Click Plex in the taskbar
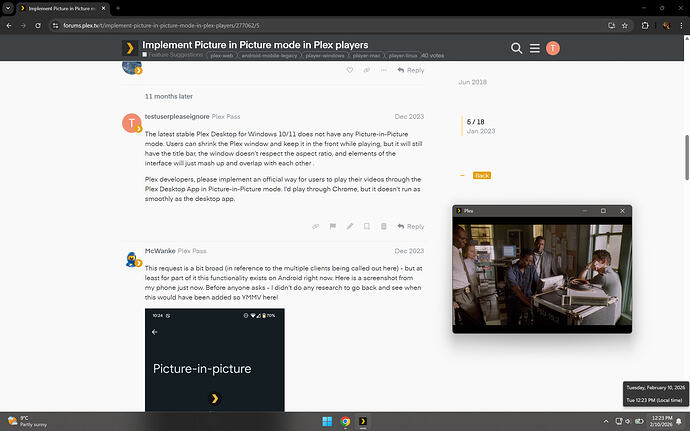 [363, 421]
